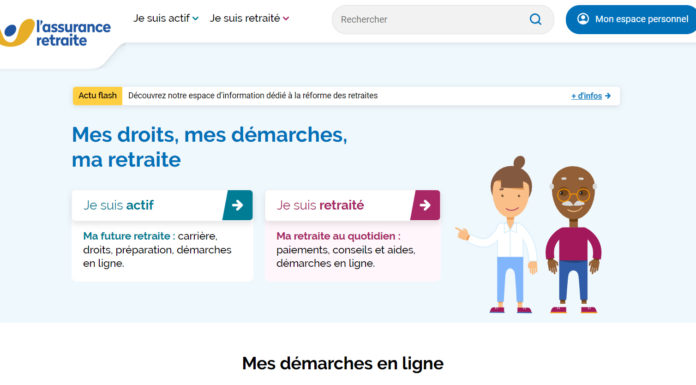Screen dimensions: 696x385
Task: Open 'Mon espace personnel' button
Action: (x=631, y=19)
